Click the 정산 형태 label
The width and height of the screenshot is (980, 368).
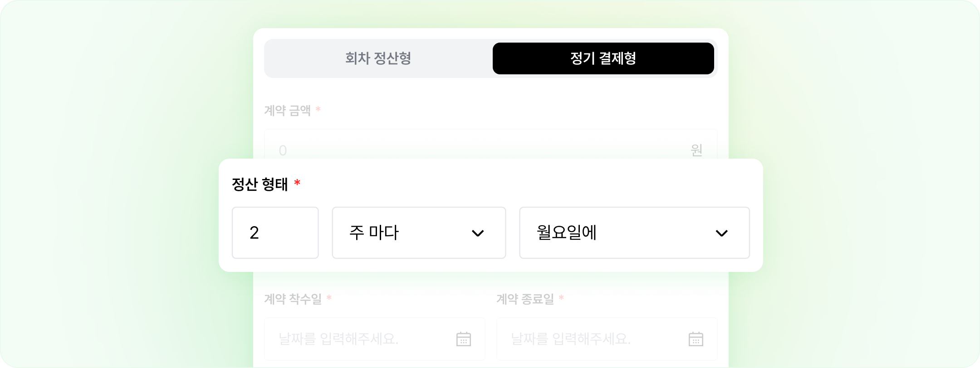tap(260, 184)
